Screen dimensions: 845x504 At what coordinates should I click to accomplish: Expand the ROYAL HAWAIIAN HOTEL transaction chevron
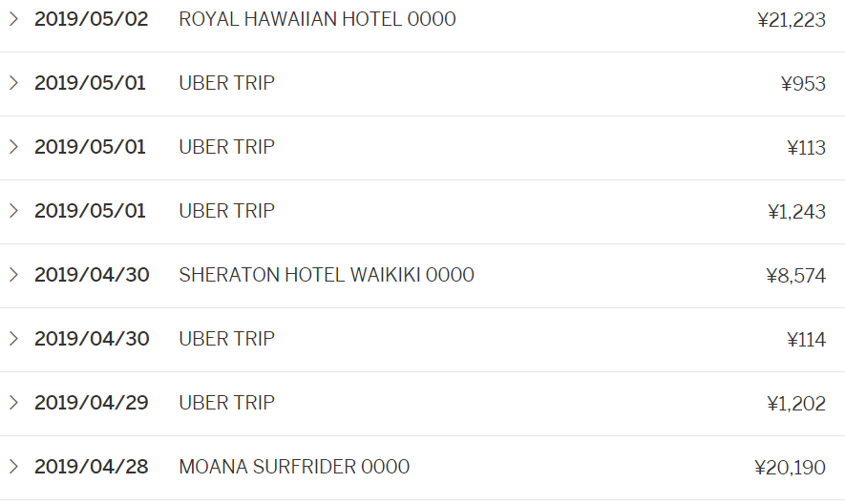coord(13,19)
